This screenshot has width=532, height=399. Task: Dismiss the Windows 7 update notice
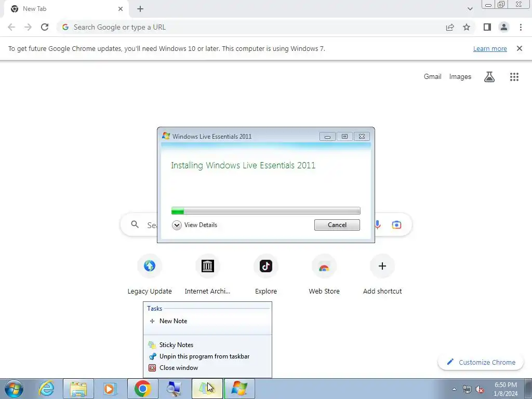[x=520, y=48]
